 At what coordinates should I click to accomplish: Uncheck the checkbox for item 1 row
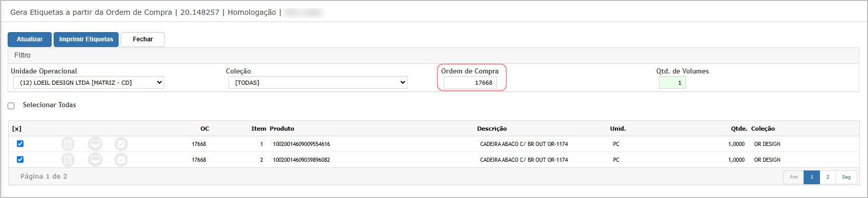(x=20, y=144)
